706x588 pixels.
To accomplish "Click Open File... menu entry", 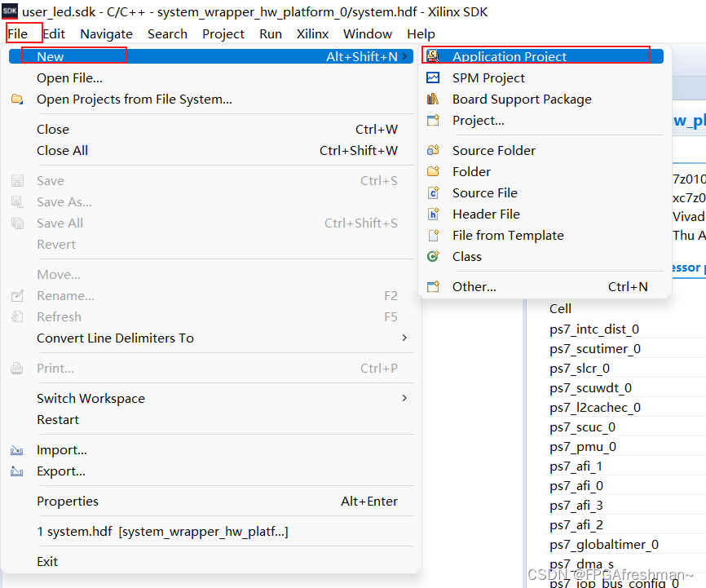I will [x=210, y=78].
